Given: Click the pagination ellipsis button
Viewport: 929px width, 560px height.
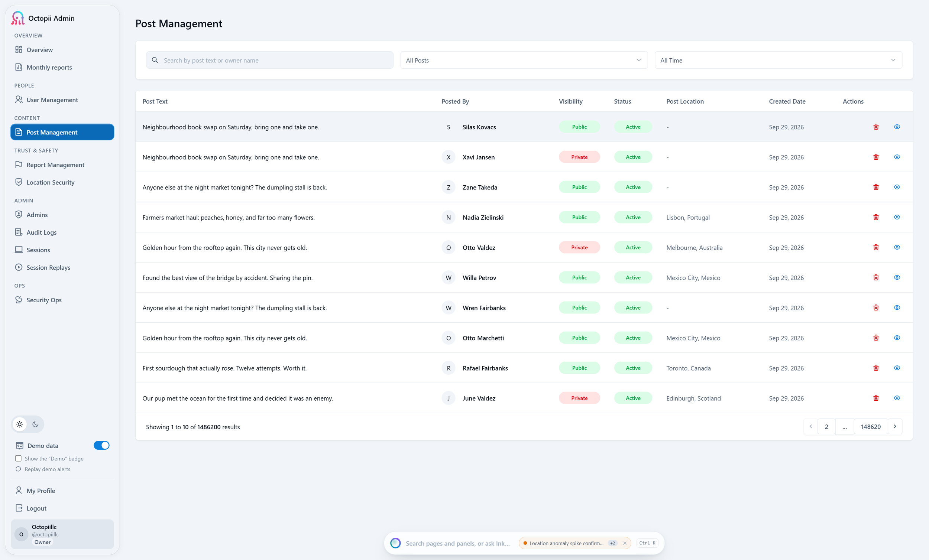Looking at the screenshot, I should (x=845, y=426).
